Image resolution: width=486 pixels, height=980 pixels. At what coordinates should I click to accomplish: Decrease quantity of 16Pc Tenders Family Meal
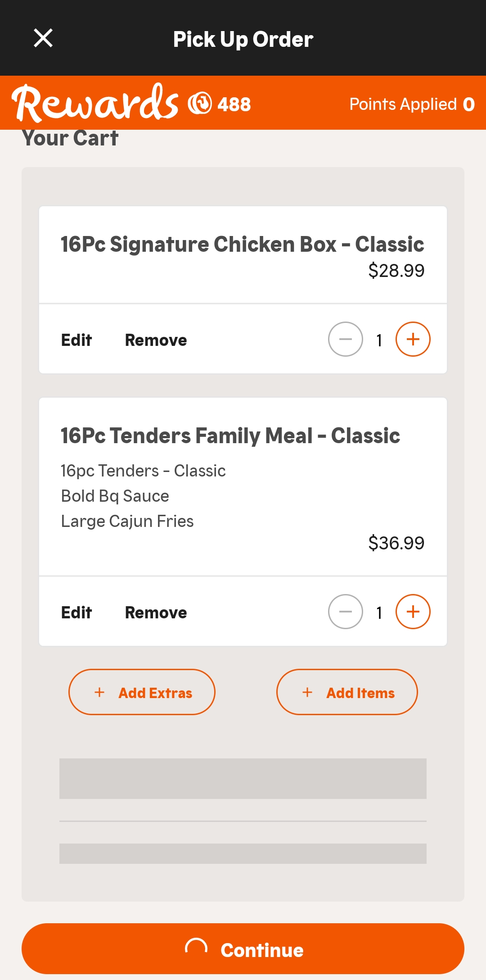click(x=346, y=612)
